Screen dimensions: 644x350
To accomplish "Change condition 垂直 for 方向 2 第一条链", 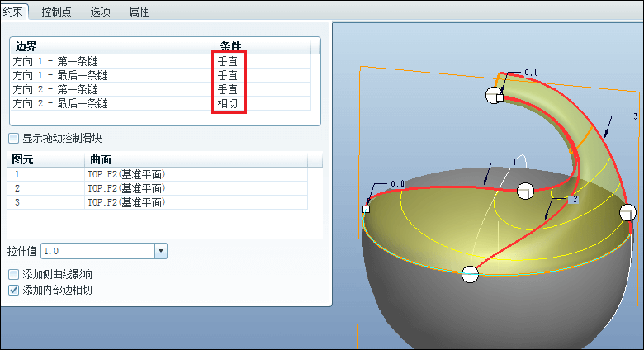I will (228, 89).
